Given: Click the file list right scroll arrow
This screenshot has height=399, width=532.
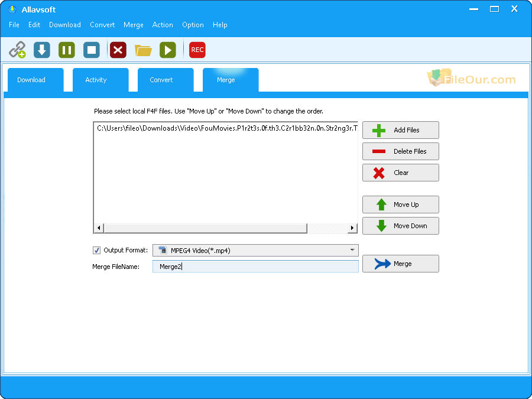Looking at the screenshot, I should [352, 228].
